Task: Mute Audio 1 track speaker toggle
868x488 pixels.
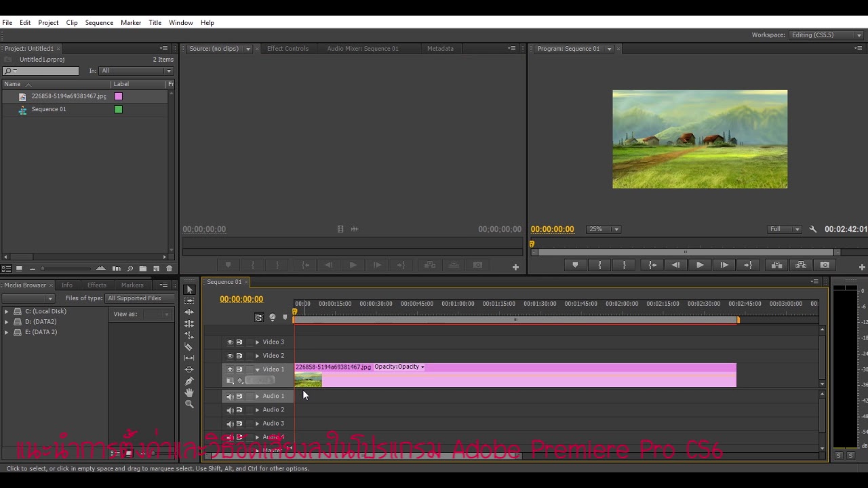Action: (230, 396)
